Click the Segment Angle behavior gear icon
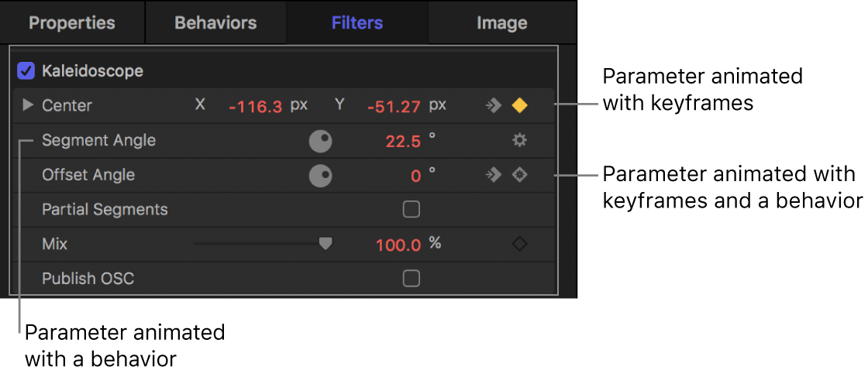 [519, 140]
